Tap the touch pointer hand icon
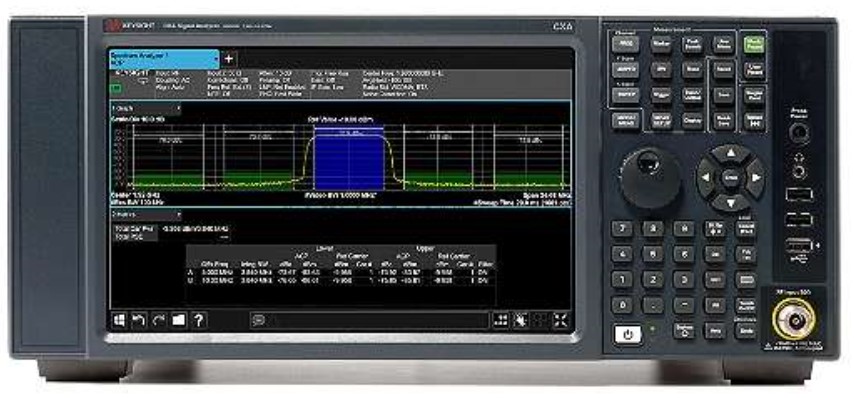 point(520,321)
